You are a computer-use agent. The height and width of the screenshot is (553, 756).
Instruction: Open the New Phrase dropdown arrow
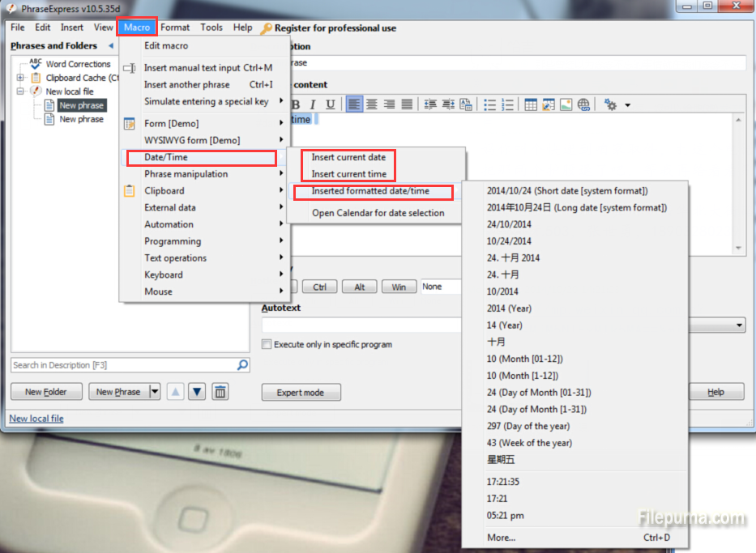click(x=155, y=392)
